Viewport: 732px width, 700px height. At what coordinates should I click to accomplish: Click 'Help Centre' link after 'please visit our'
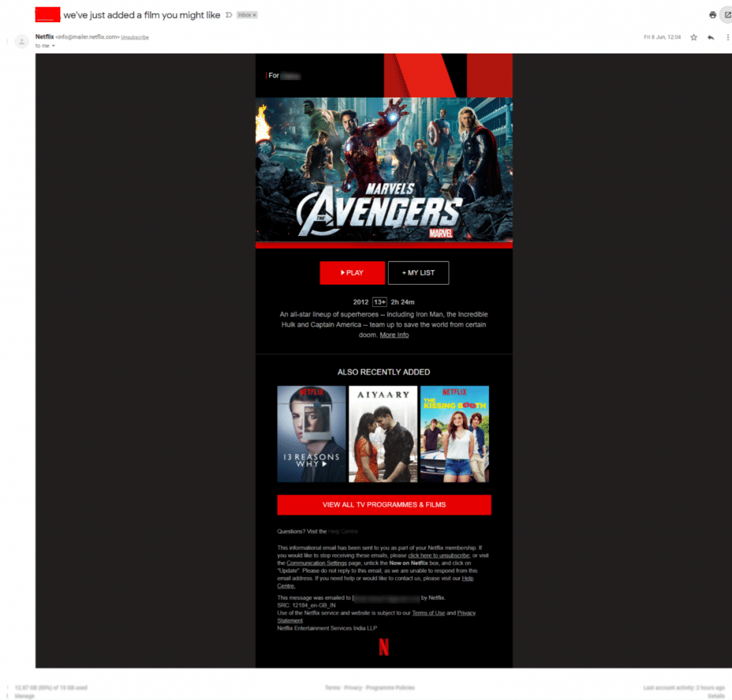468,578
